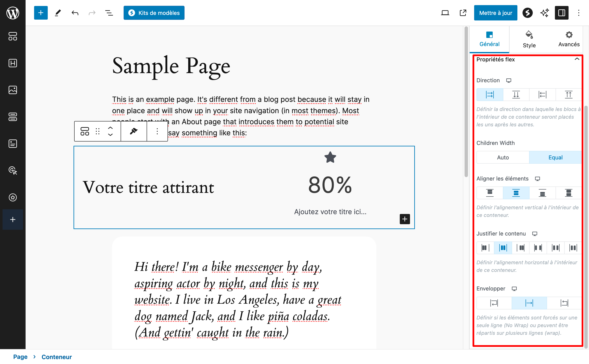Open Conteneur in the breadcrumb bar
This screenshot has width=589, height=364.
[56, 357]
